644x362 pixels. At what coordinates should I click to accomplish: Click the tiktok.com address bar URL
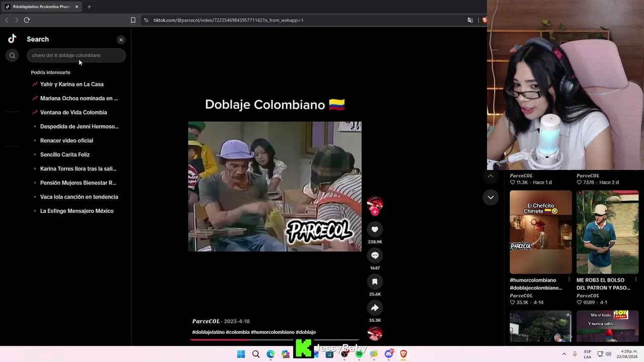228,20
